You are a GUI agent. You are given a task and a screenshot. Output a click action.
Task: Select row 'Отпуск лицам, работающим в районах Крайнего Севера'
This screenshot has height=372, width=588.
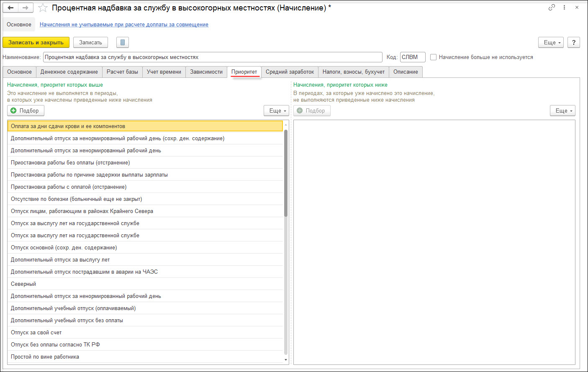(x=145, y=211)
